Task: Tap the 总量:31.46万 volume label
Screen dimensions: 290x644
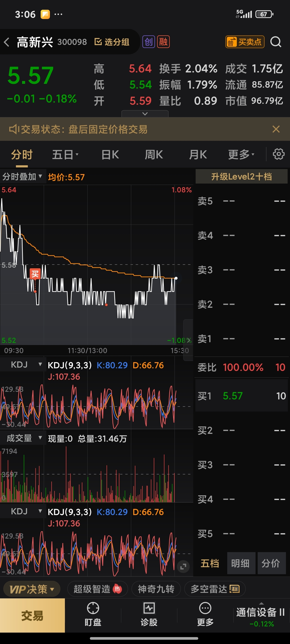Action: 102,439
